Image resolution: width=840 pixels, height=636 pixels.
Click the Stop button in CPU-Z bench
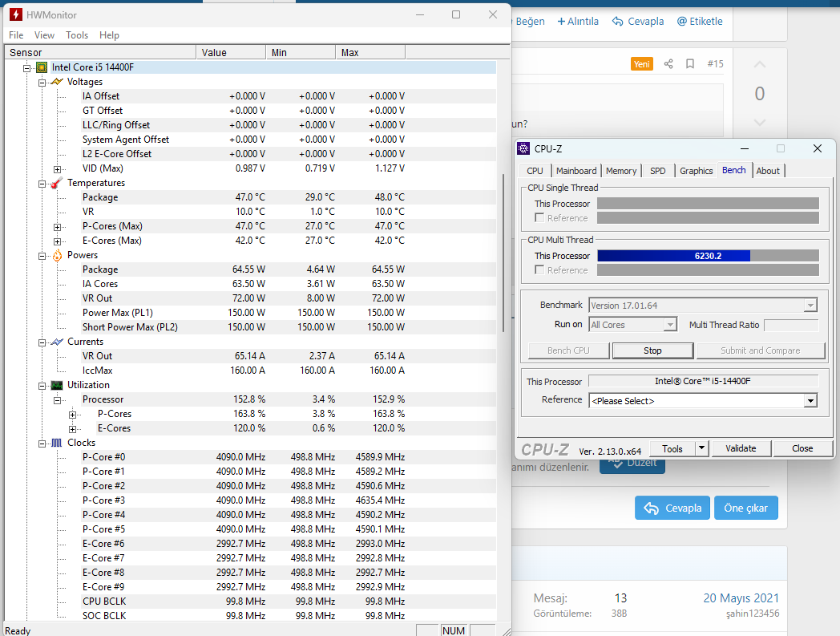coord(652,350)
